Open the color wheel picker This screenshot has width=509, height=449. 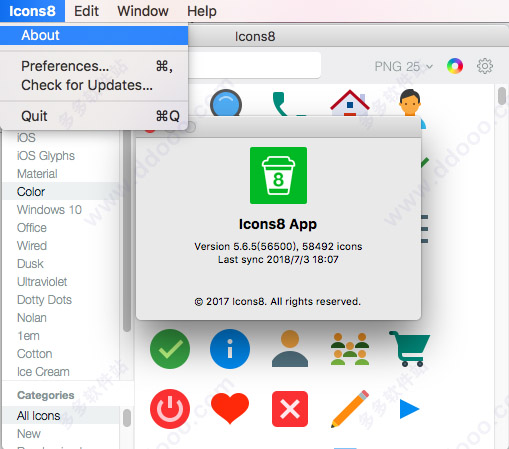point(455,66)
